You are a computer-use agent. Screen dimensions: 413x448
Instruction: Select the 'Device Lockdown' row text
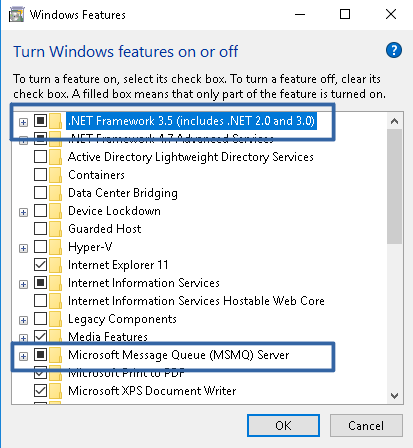click(x=114, y=211)
